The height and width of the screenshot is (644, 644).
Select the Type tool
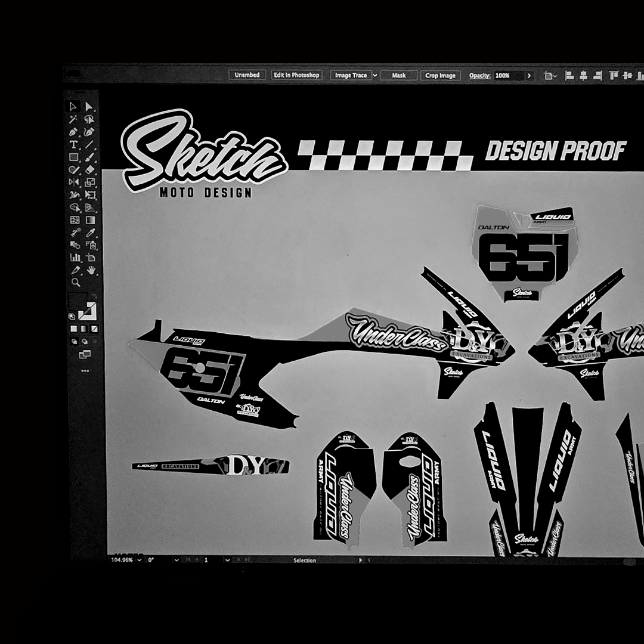tap(73, 144)
